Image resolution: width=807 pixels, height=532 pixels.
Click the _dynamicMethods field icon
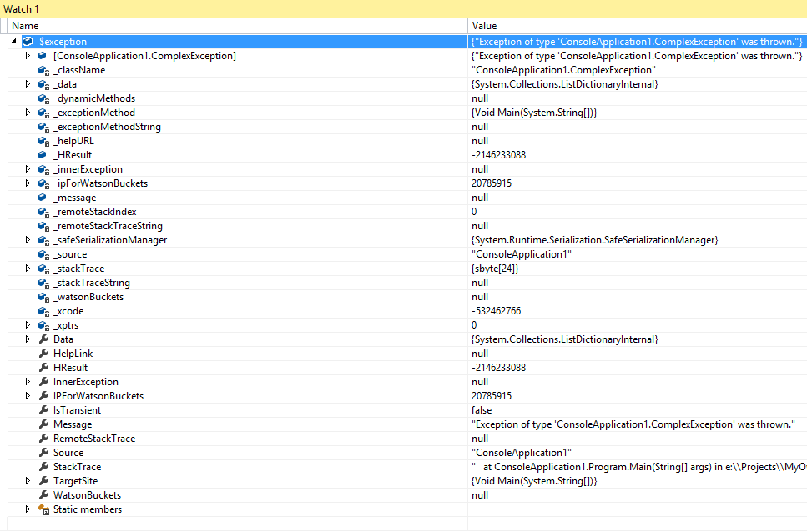[x=43, y=98]
